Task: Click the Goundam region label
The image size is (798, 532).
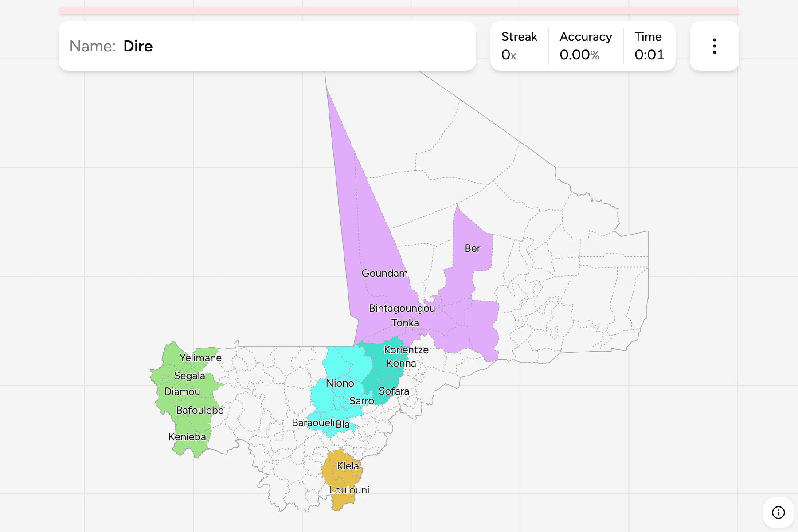Action: [384, 273]
